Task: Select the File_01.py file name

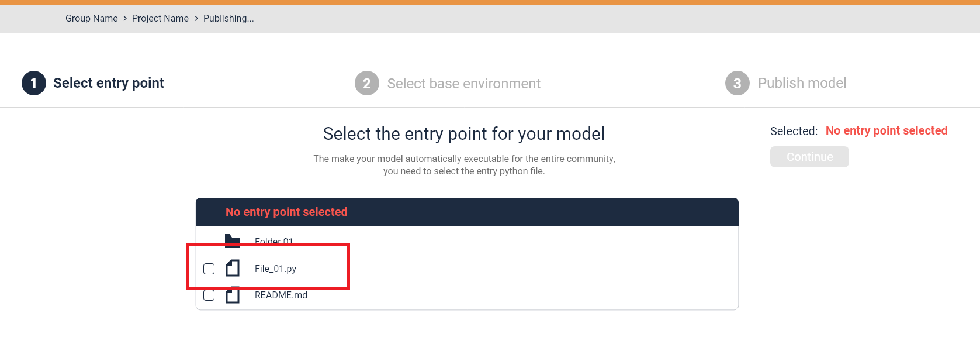Action: [x=275, y=269]
